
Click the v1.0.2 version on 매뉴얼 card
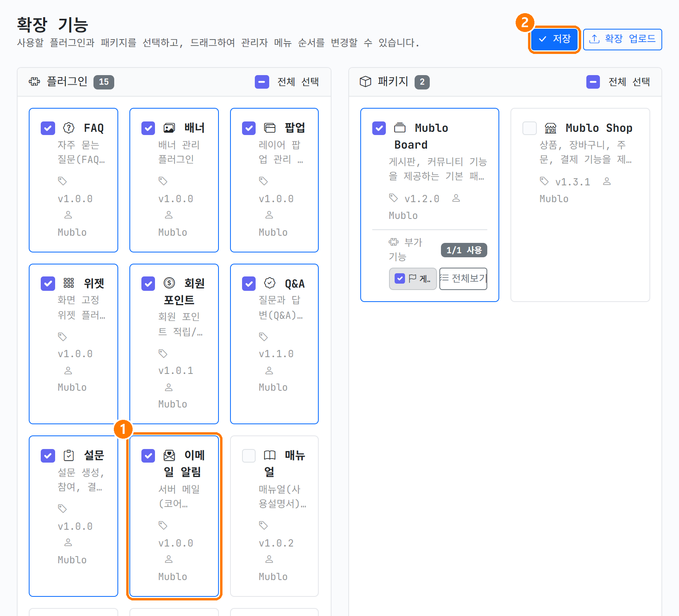click(276, 543)
